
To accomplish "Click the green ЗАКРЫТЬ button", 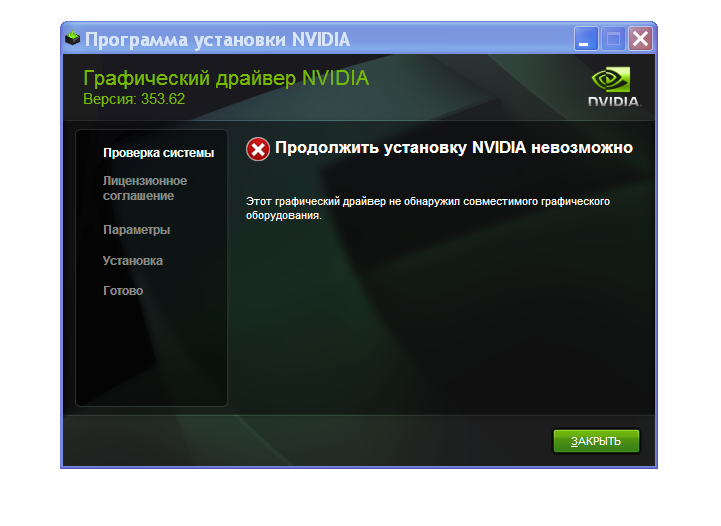I will (x=596, y=441).
